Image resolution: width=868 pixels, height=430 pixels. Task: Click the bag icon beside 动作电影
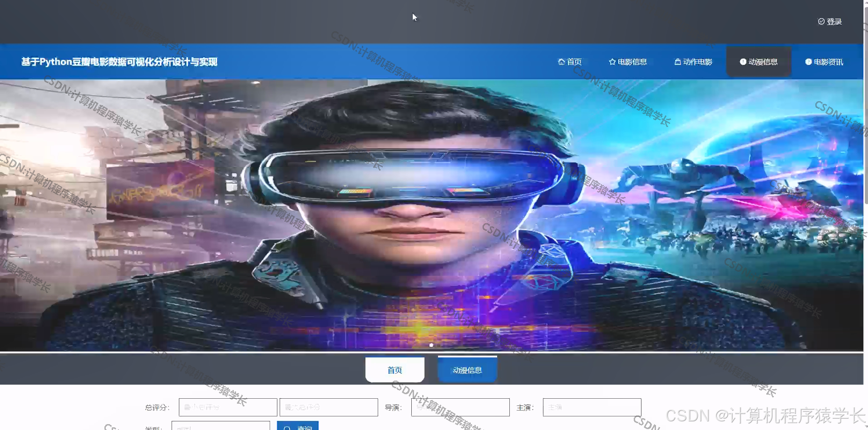click(678, 62)
